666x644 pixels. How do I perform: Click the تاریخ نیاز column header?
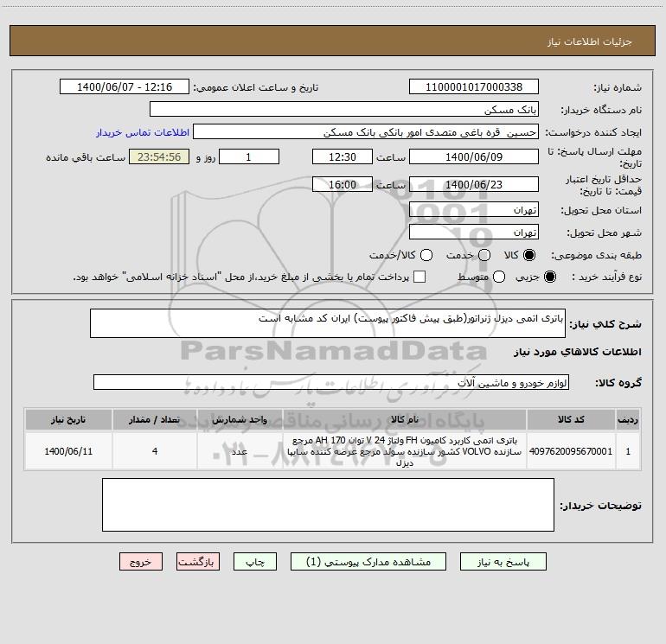click(68, 419)
